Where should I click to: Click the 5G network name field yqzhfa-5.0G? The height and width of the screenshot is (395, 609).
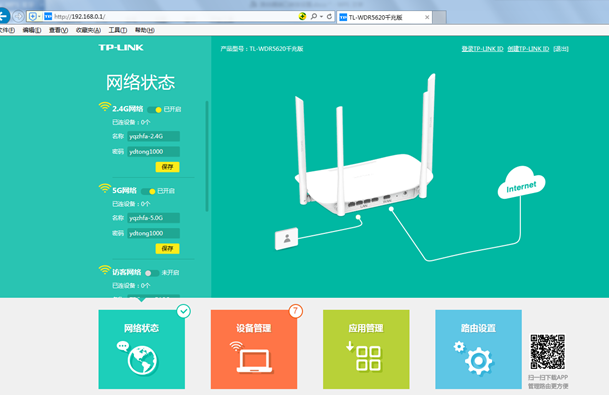point(153,218)
